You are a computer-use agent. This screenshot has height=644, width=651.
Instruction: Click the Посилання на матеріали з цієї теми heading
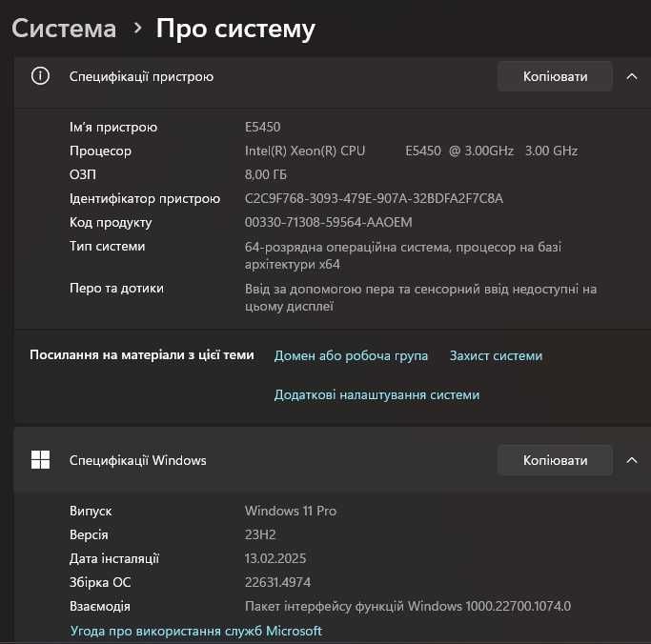(142, 354)
